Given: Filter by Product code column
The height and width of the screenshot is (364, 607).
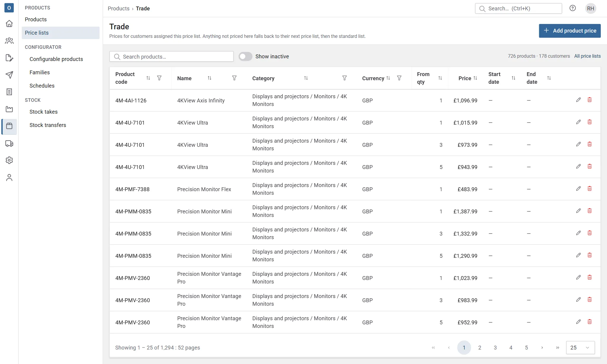Looking at the screenshot, I should click(x=159, y=78).
